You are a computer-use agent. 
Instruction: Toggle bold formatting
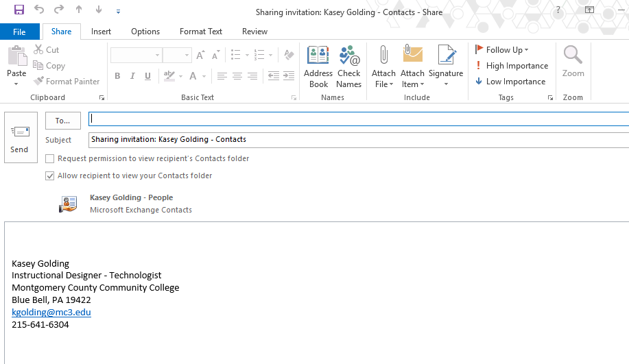click(x=117, y=76)
